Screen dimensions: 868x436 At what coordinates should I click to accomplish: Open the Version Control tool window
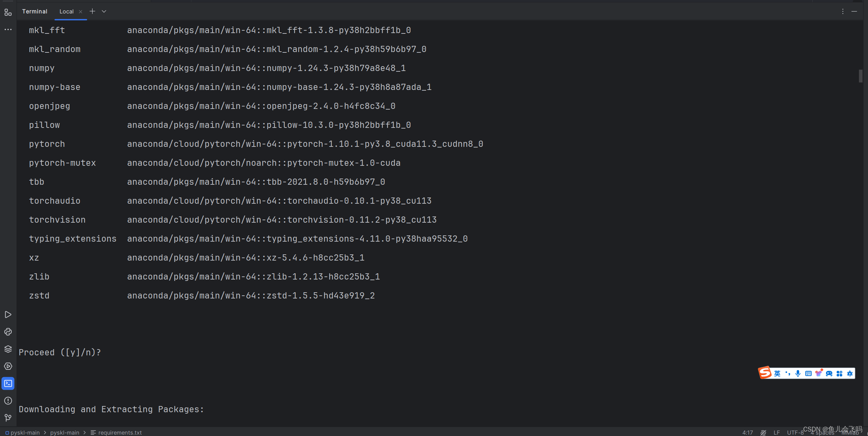pyautogui.click(x=8, y=418)
